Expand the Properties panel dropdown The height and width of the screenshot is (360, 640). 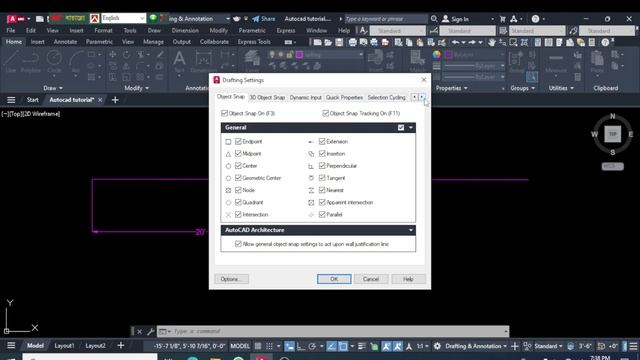pyautogui.click(x=451, y=88)
